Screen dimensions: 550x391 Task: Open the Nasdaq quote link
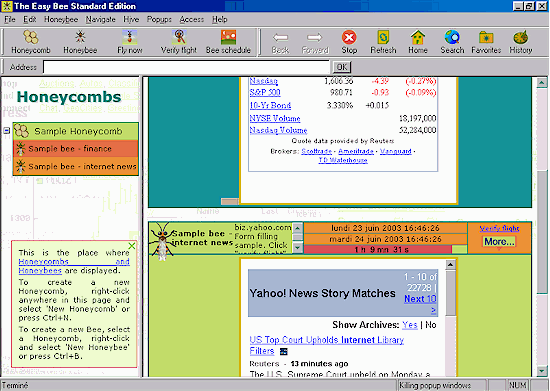pos(263,81)
